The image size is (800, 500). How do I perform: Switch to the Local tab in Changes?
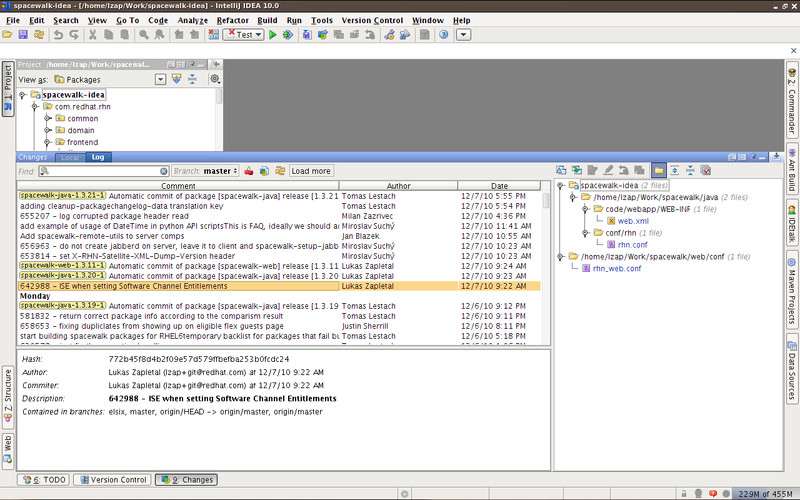click(x=70, y=157)
